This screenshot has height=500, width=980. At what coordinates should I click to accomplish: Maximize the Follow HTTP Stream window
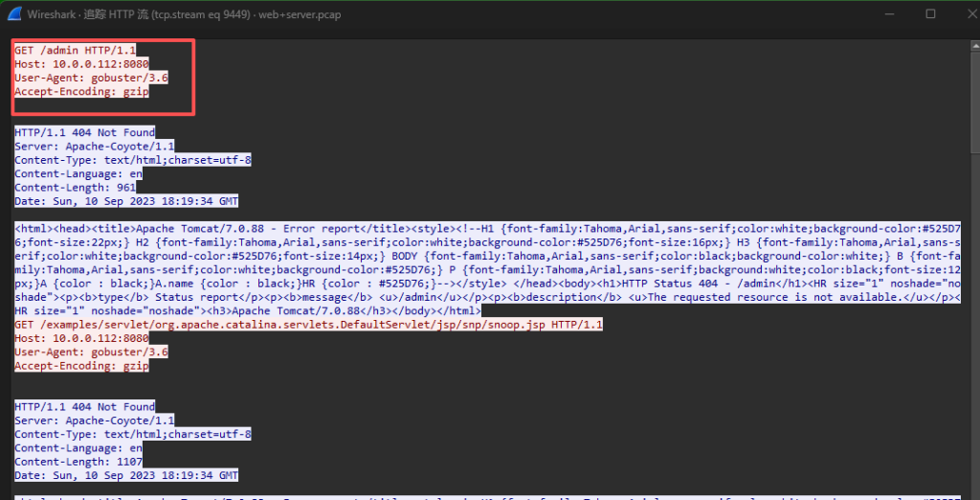click(x=930, y=14)
